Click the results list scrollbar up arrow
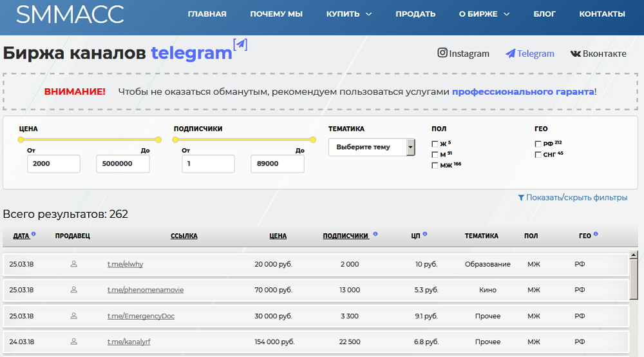Viewport: 644px width, 357px height. coord(634,255)
